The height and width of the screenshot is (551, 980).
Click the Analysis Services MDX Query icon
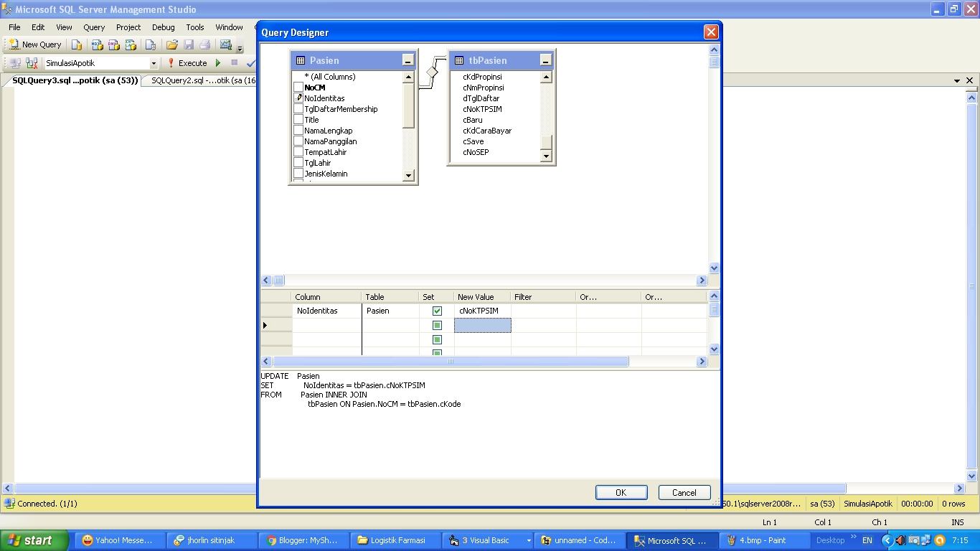coord(98,44)
